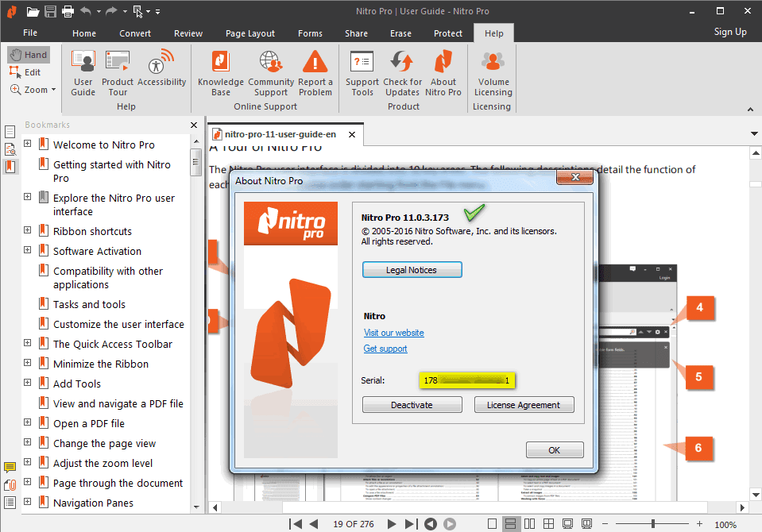Click the Legal Notices button
The image size is (762, 532).
coord(412,270)
